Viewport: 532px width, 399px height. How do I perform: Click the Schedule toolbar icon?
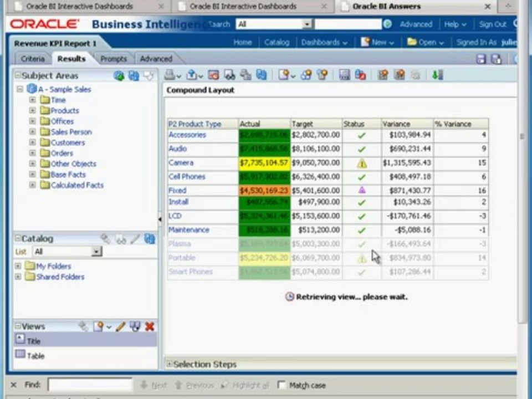[x=213, y=75]
